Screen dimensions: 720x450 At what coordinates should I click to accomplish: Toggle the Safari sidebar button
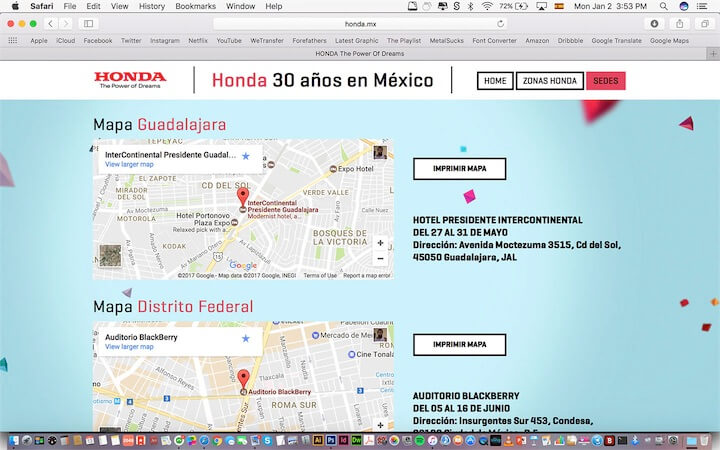(88, 23)
